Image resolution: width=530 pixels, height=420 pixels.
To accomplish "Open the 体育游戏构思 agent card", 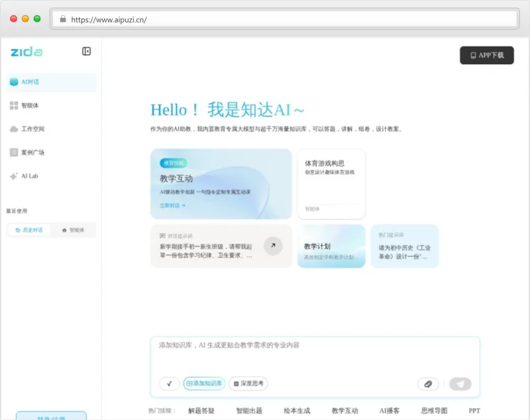I will tap(331, 184).
